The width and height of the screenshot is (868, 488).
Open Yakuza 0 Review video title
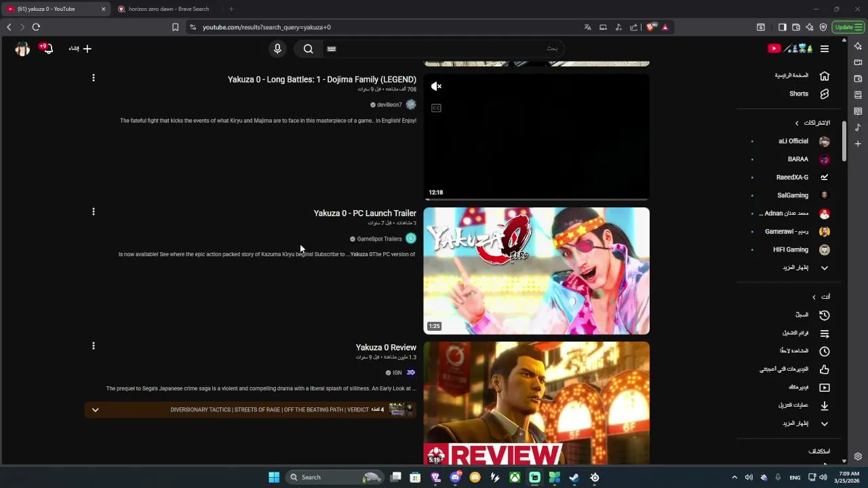pyautogui.click(x=386, y=347)
